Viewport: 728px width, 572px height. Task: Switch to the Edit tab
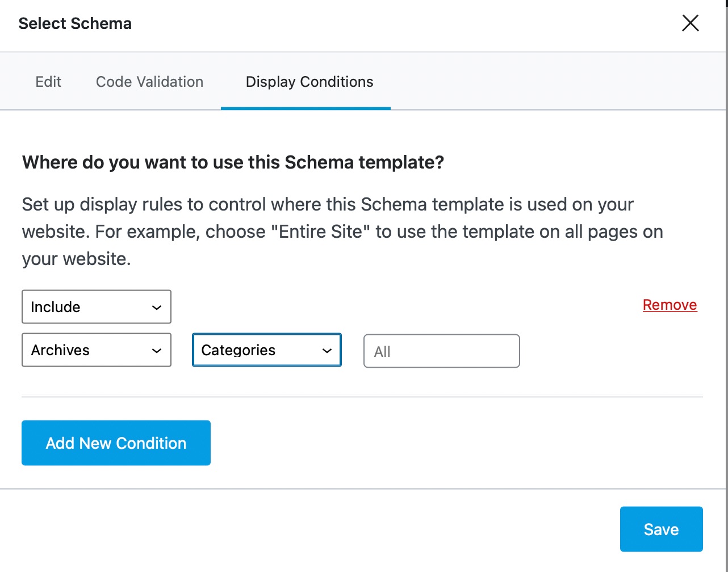(48, 82)
